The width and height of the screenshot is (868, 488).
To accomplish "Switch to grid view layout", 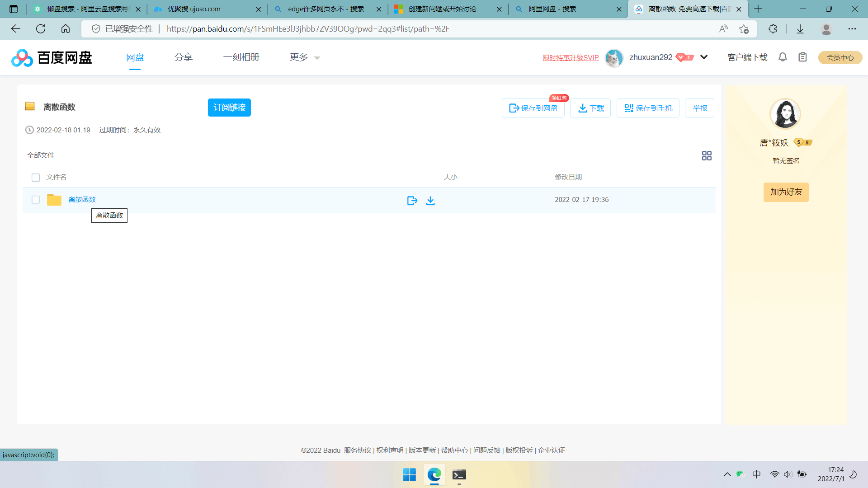I will click(x=707, y=155).
